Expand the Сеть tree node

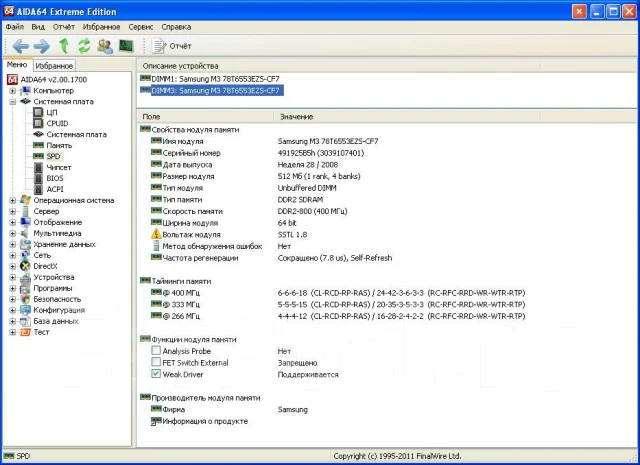click(13, 255)
